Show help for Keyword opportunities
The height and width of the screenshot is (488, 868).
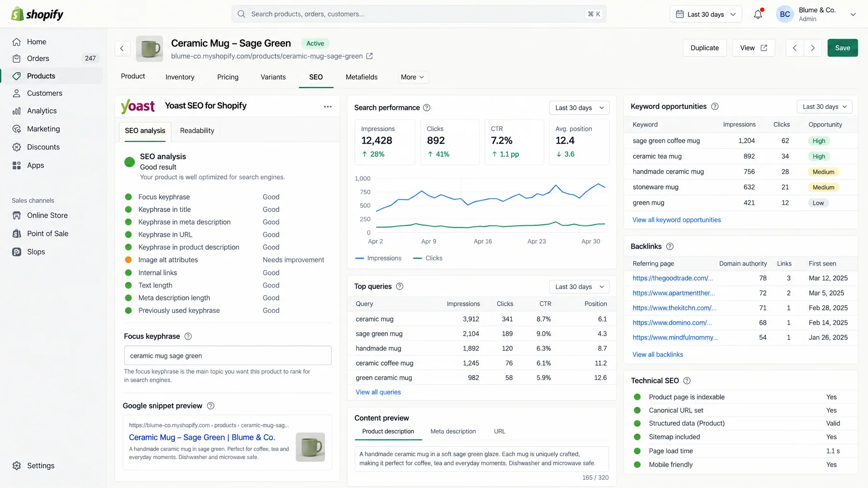click(715, 107)
